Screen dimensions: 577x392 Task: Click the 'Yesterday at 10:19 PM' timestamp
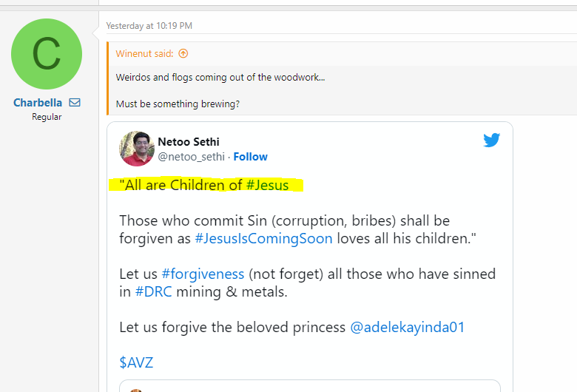(x=149, y=26)
